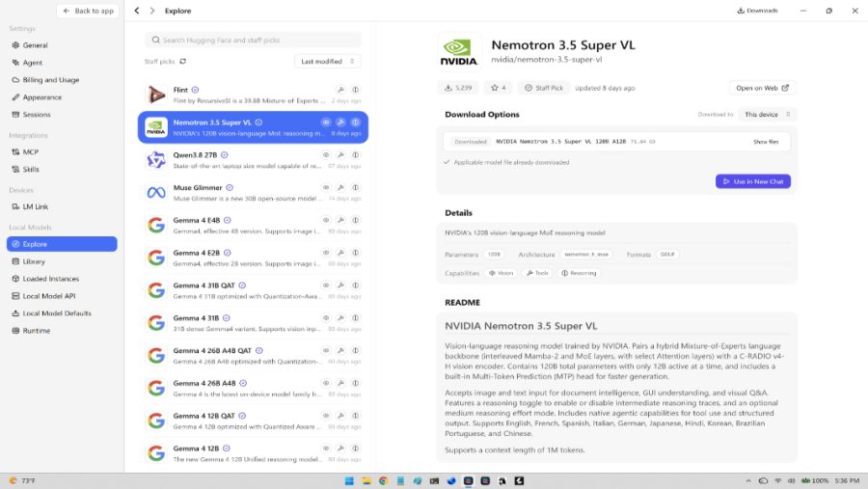The image size is (868, 489).
Task: Click vision eye icon on Qwen3.8 27B row
Action: tap(326, 155)
